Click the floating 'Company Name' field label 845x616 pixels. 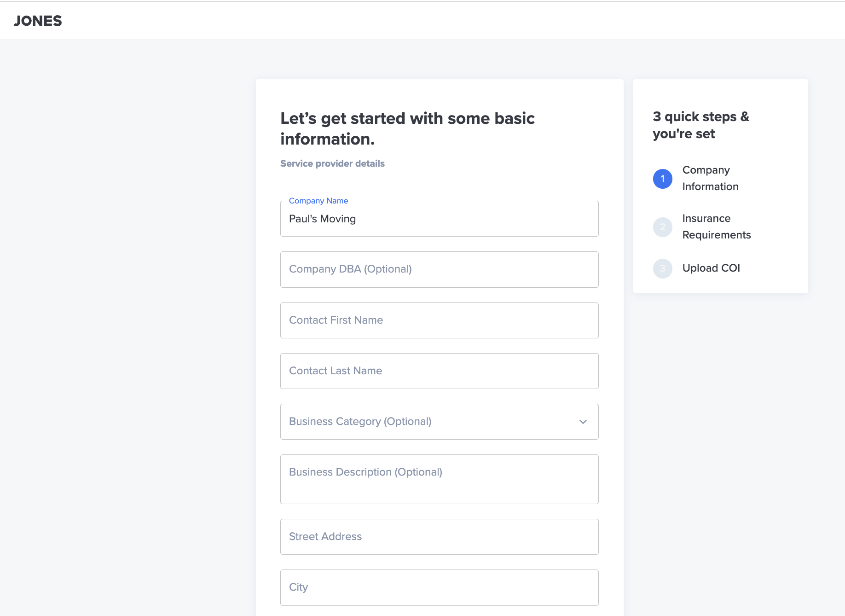coord(318,201)
